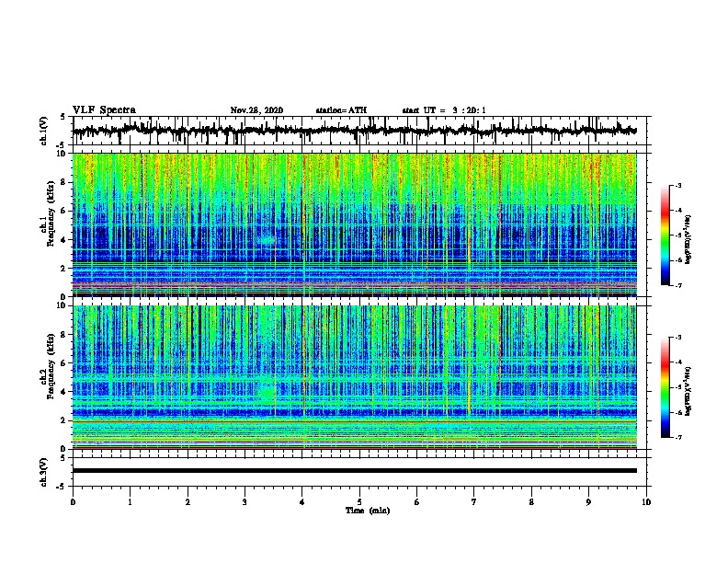
Task: Click the "-3" label on ch.1 color bar
Action: click(x=677, y=186)
